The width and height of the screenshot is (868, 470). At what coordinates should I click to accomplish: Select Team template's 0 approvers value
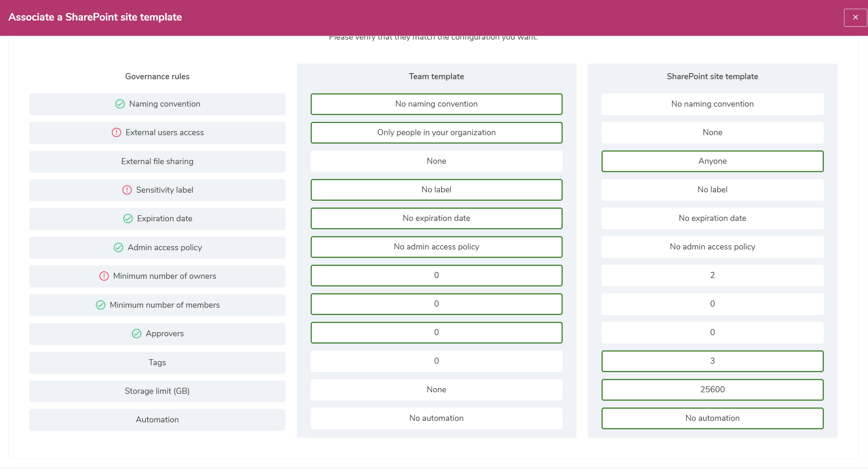[x=436, y=333]
